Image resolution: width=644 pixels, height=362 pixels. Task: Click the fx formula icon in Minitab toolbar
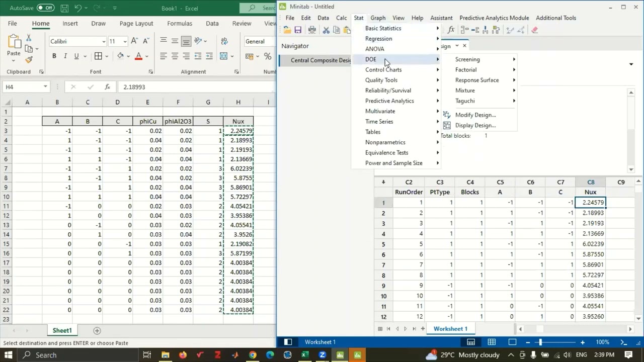tap(451, 30)
